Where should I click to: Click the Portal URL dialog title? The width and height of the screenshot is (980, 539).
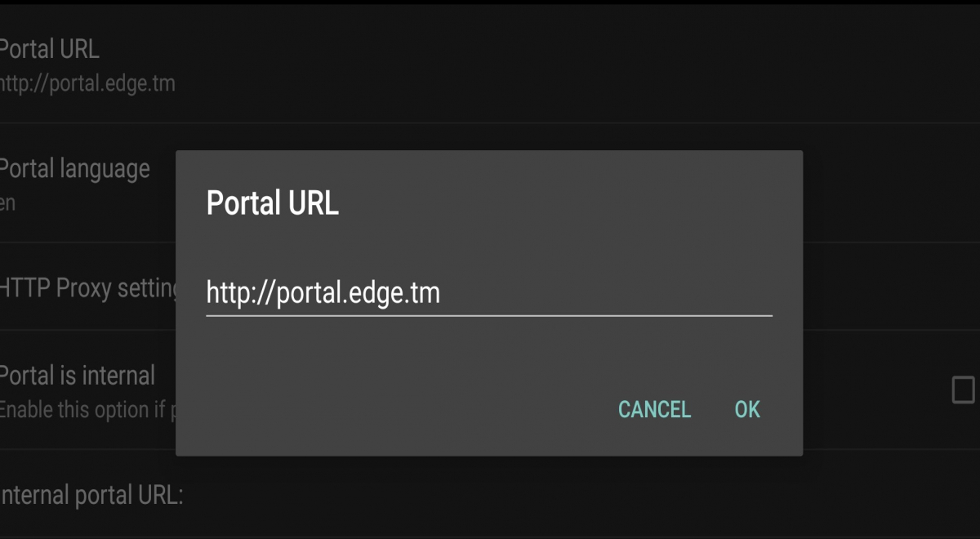pos(272,203)
